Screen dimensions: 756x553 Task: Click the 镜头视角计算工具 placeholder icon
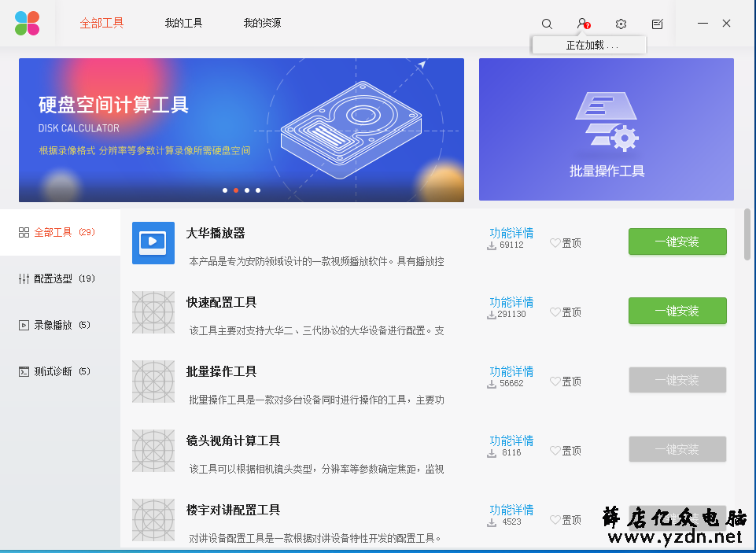point(153,451)
